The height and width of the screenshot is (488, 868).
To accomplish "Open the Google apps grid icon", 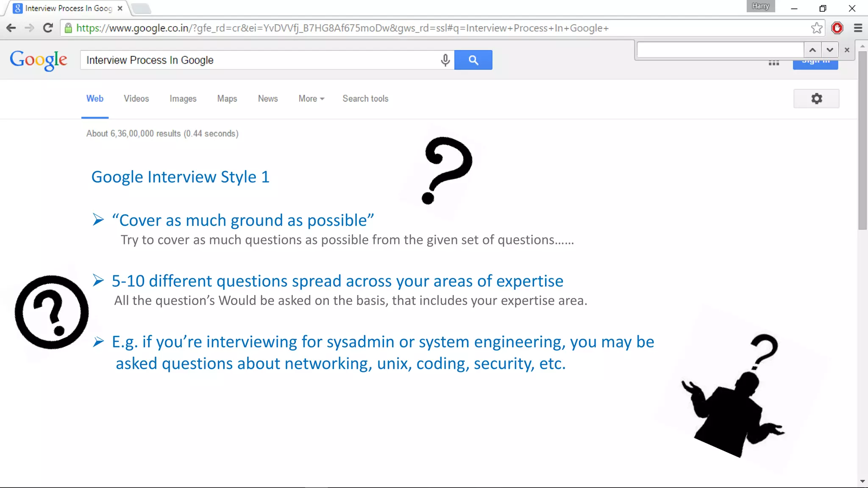I will [774, 63].
